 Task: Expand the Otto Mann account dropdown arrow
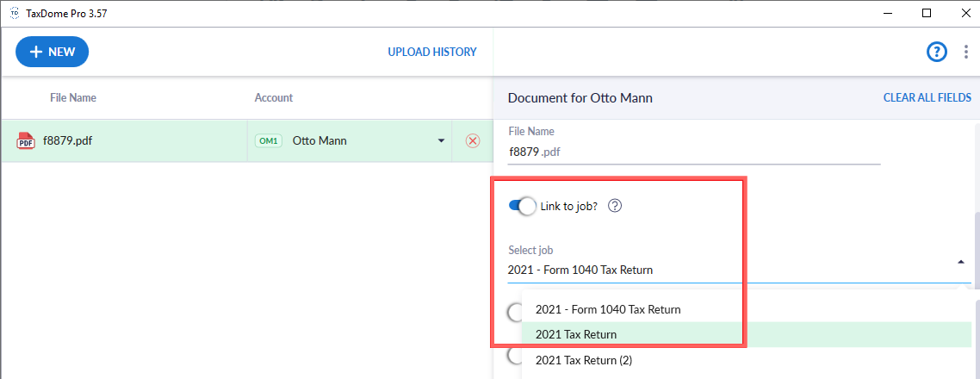(441, 140)
